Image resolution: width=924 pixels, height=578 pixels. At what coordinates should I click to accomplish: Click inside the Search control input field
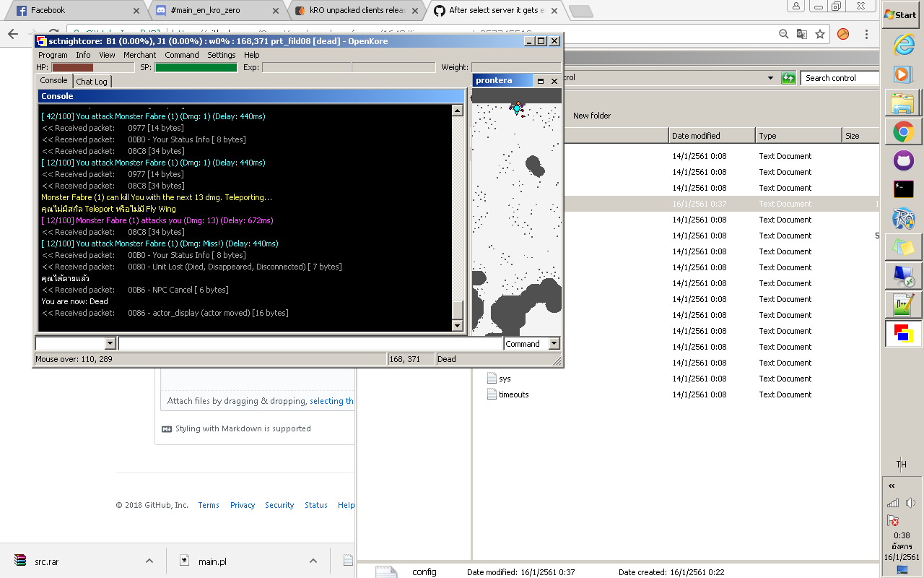[x=840, y=78]
